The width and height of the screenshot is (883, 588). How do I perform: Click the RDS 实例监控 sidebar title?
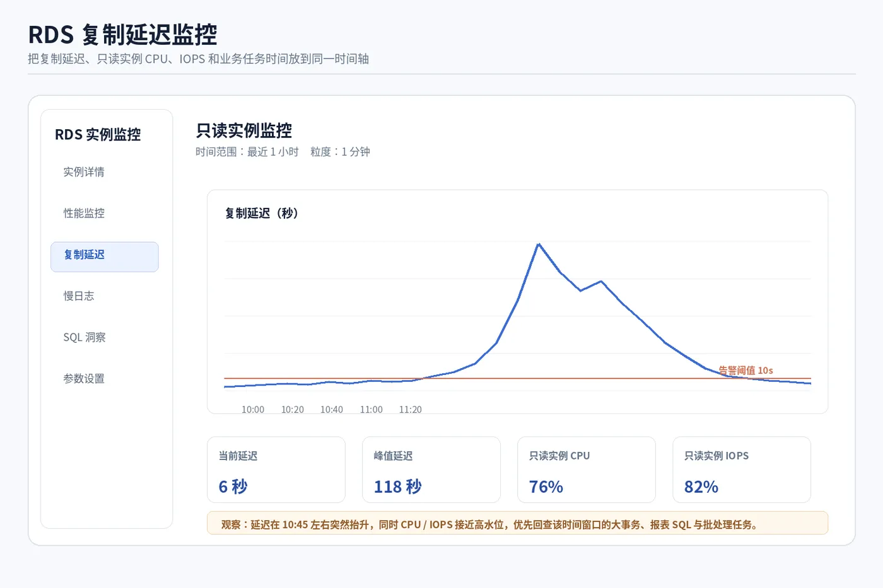pos(98,134)
